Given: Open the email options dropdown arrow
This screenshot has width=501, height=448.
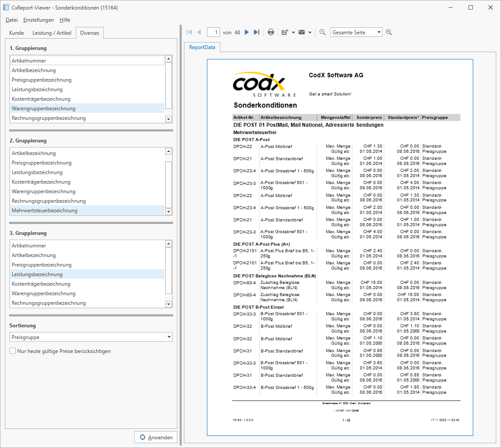Looking at the screenshot, I should (310, 32).
